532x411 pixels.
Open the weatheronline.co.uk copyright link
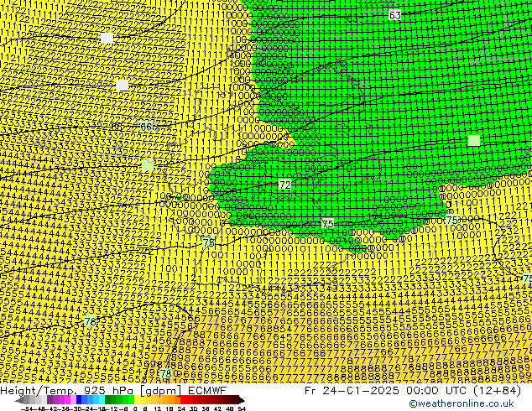462,403
